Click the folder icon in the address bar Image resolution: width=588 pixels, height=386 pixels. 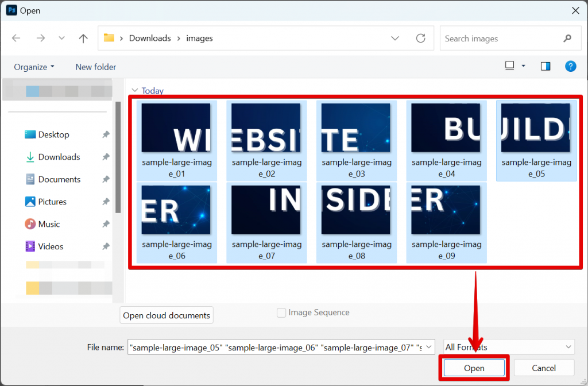pyautogui.click(x=109, y=37)
